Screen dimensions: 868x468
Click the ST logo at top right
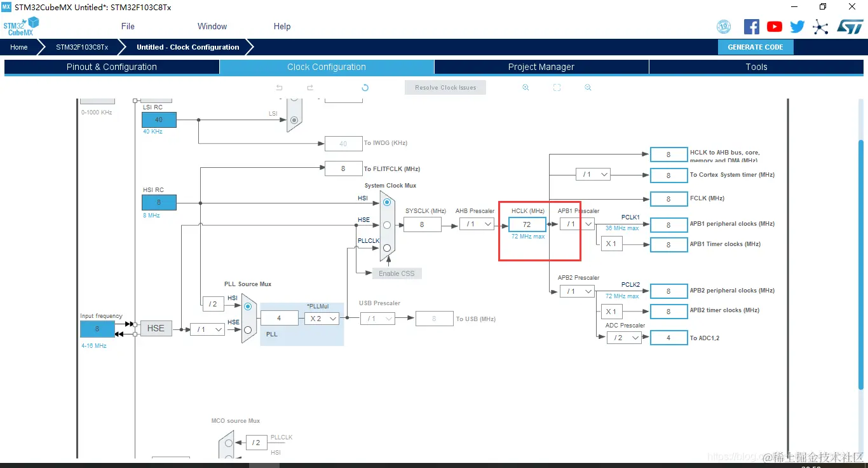(850, 27)
